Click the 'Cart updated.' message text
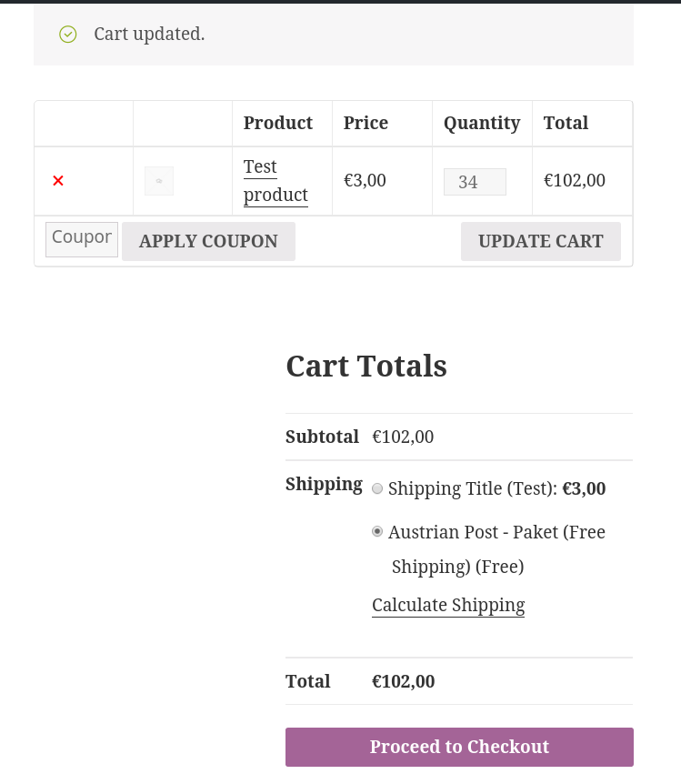 click(149, 35)
